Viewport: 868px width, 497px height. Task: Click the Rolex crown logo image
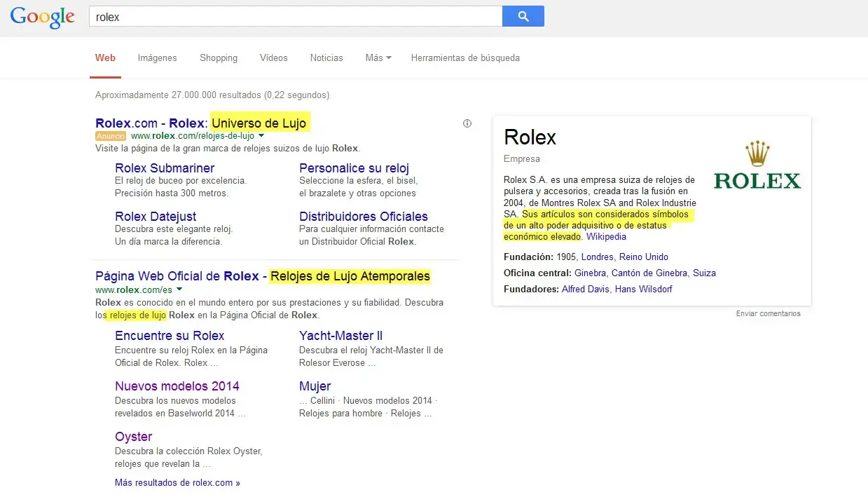point(757,165)
